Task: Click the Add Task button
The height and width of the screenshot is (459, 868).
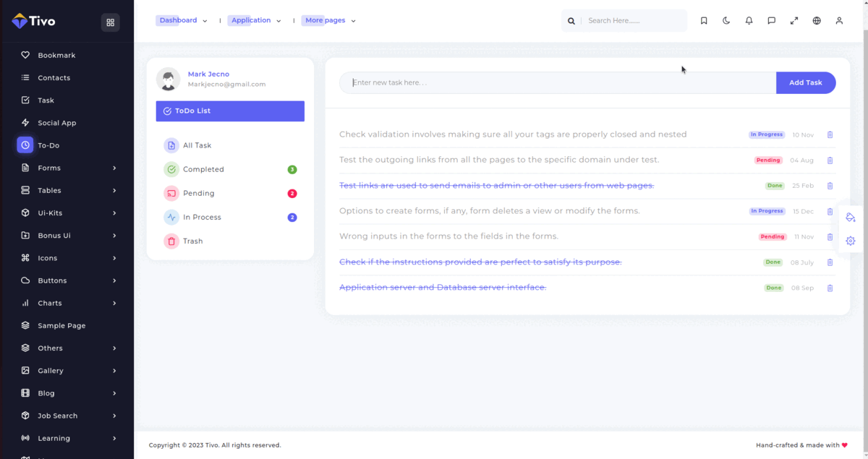Action: (x=805, y=83)
